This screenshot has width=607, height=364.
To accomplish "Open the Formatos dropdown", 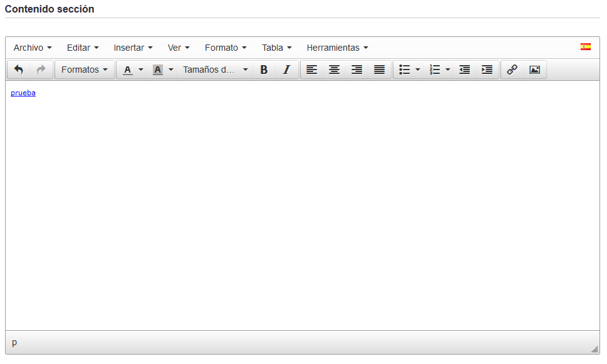I will click(x=85, y=70).
